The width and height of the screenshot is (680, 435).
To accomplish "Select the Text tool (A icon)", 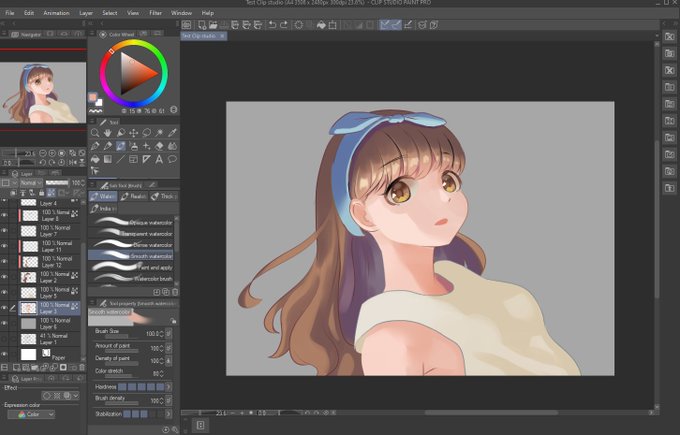I will [159, 160].
